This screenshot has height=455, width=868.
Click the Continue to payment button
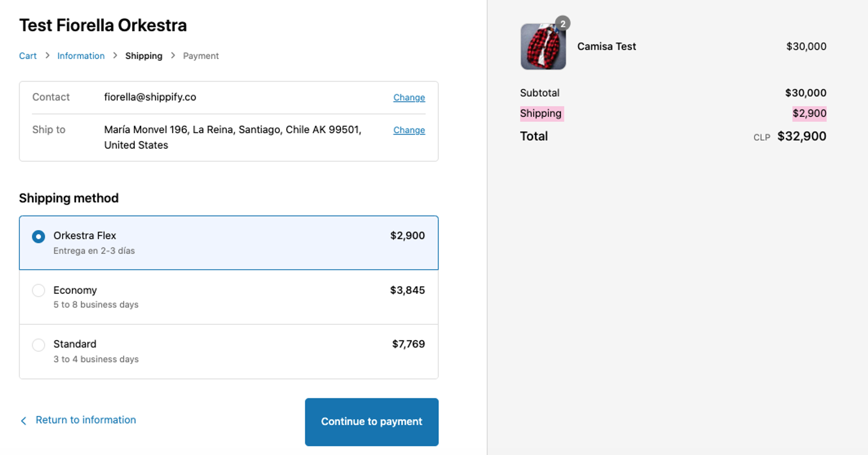[372, 422]
